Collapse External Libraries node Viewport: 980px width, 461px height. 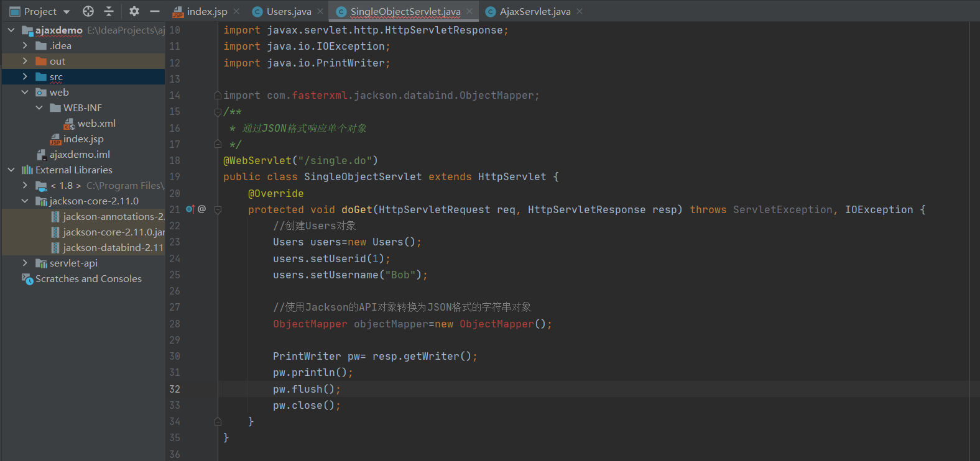click(x=11, y=170)
